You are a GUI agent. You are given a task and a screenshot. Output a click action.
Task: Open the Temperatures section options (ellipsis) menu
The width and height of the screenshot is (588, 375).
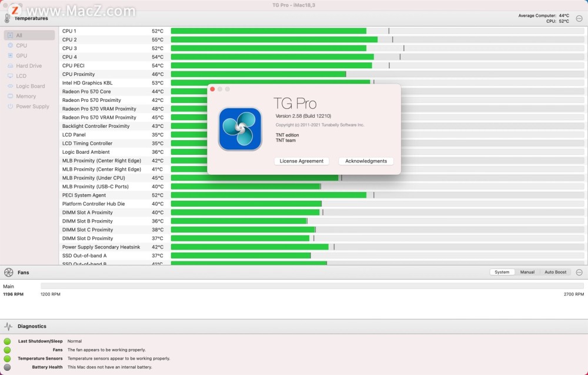point(579,18)
